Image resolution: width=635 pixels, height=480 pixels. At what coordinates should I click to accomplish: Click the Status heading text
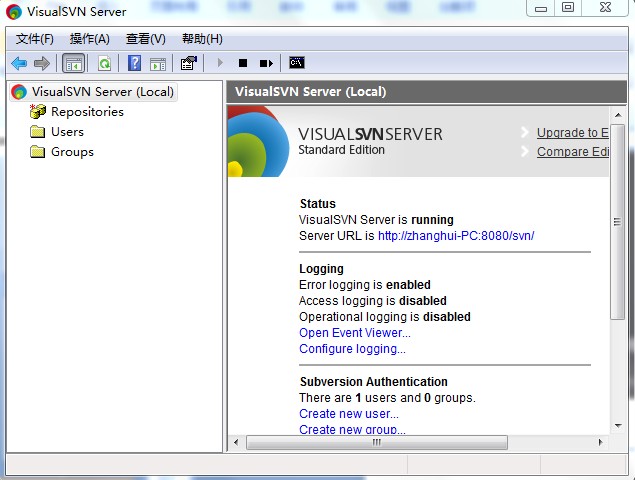point(318,204)
